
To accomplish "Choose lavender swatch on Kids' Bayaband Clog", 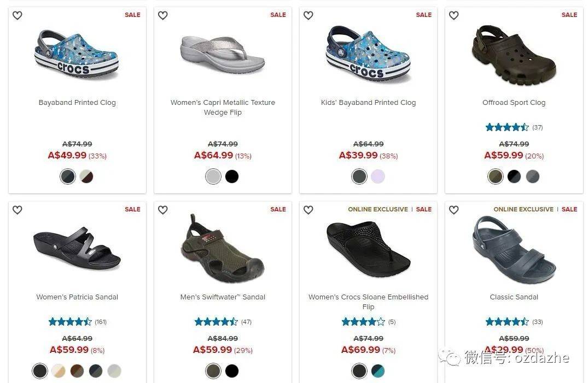I will (x=377, y=176).
